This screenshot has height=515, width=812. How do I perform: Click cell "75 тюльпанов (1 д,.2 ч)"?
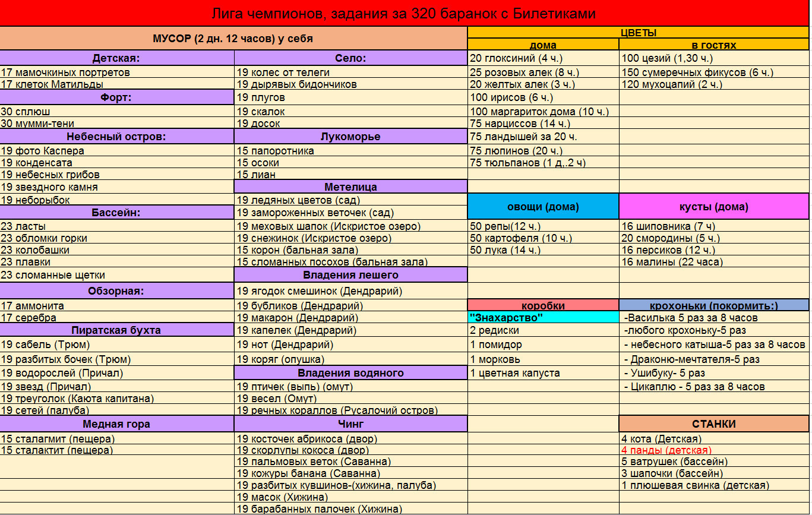pos(543,162)
